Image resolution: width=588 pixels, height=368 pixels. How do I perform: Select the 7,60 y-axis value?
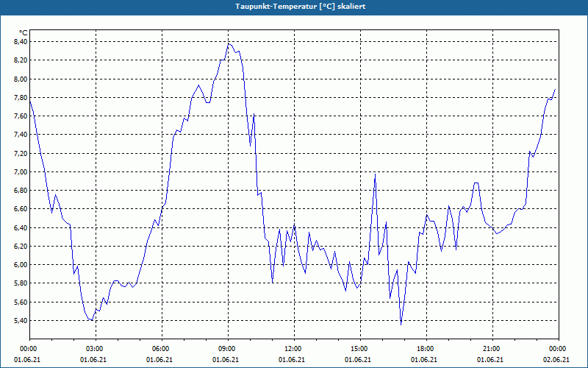point(20,116)
